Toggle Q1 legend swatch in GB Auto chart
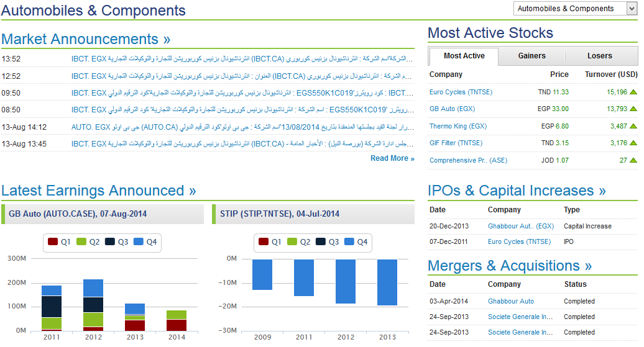The width and height of the screenshot is (644, 347). (x=53, y=241)
